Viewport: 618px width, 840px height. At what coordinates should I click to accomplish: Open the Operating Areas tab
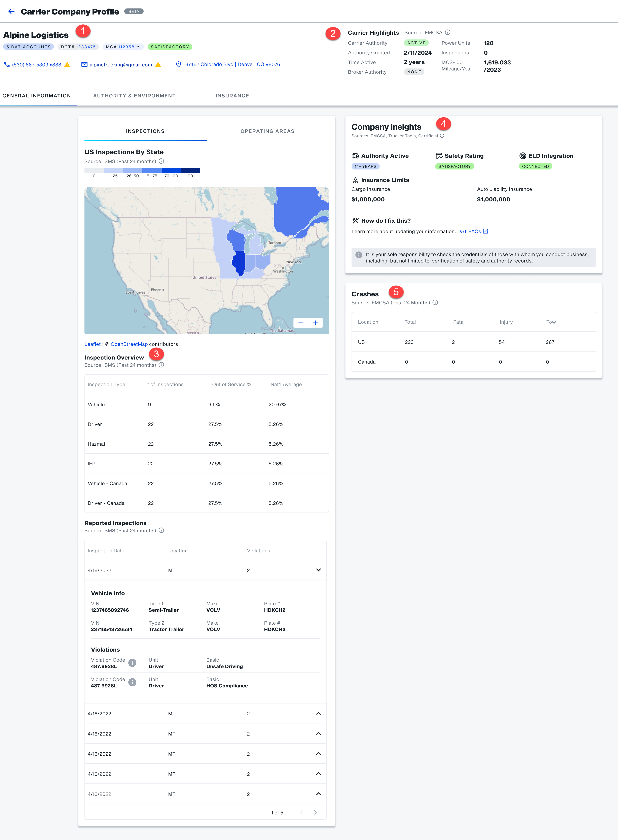267,131
